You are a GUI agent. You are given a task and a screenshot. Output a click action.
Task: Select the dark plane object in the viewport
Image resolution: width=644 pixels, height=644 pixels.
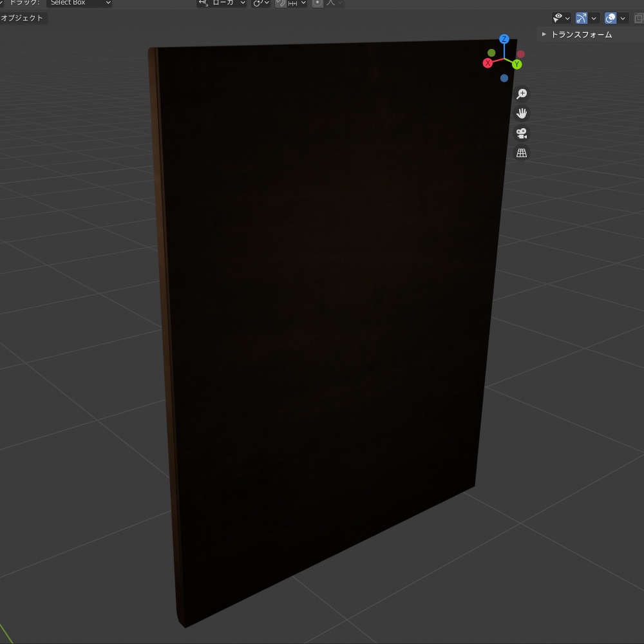pos(322,322)
